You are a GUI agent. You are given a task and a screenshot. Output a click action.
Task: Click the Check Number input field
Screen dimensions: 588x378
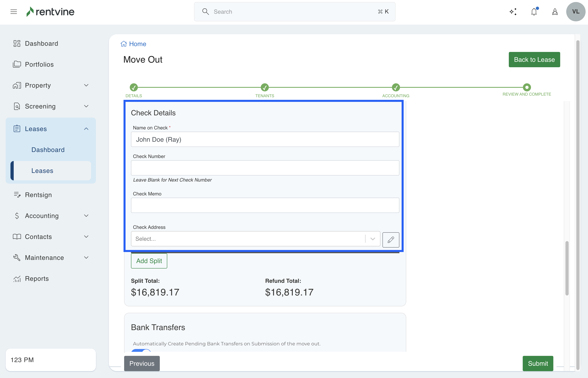click(x=265, y=168)
